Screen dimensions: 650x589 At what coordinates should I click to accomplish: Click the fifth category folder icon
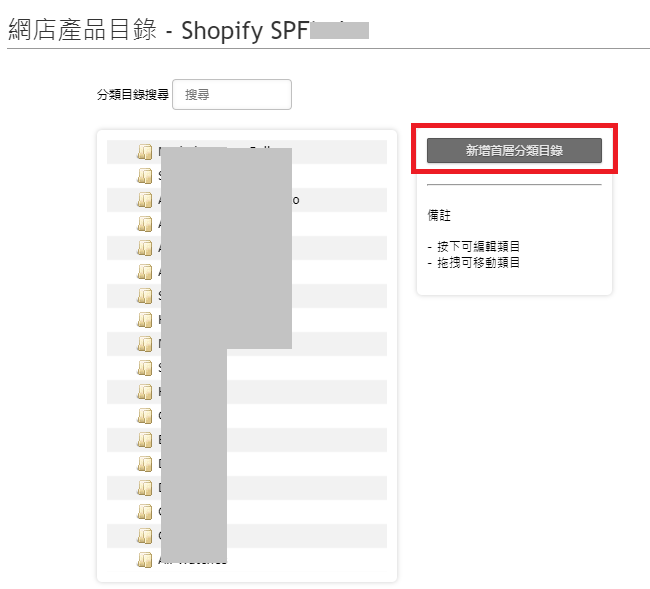[145, 248]
